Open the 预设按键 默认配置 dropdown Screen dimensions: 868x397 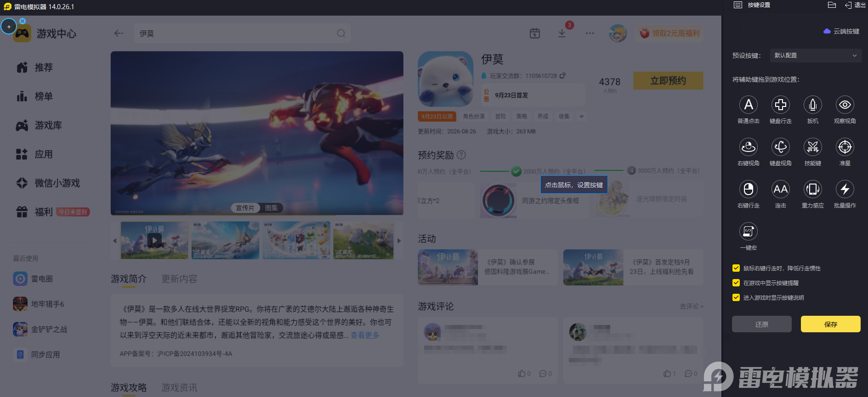[816, 56]
